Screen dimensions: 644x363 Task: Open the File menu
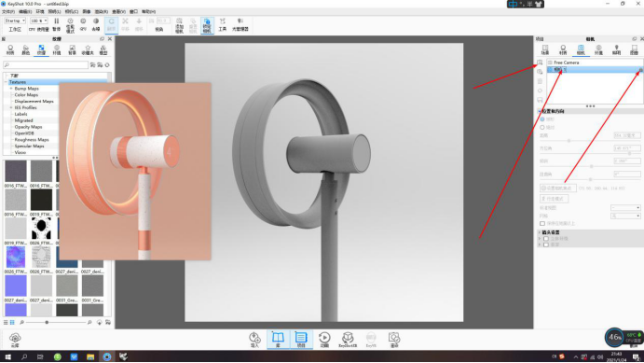point(8,11)
